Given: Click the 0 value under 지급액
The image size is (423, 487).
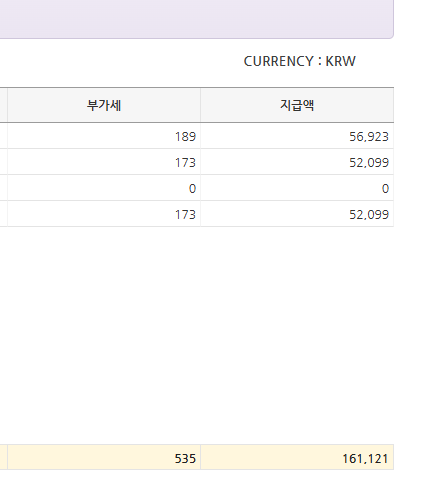Looking at the screenshot, I should [297, 188].
